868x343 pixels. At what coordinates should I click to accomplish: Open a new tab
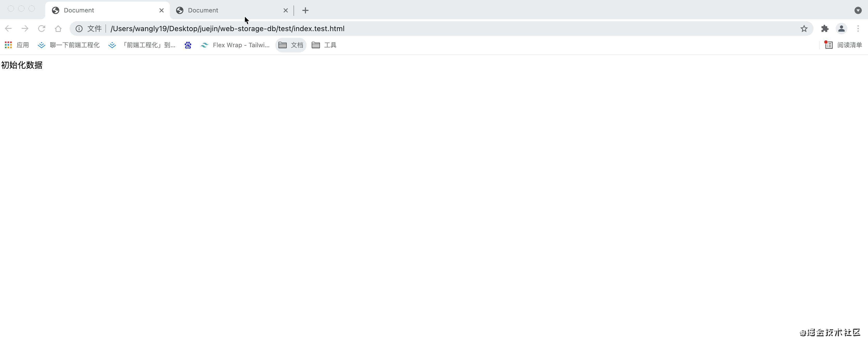tap(305, 10)
